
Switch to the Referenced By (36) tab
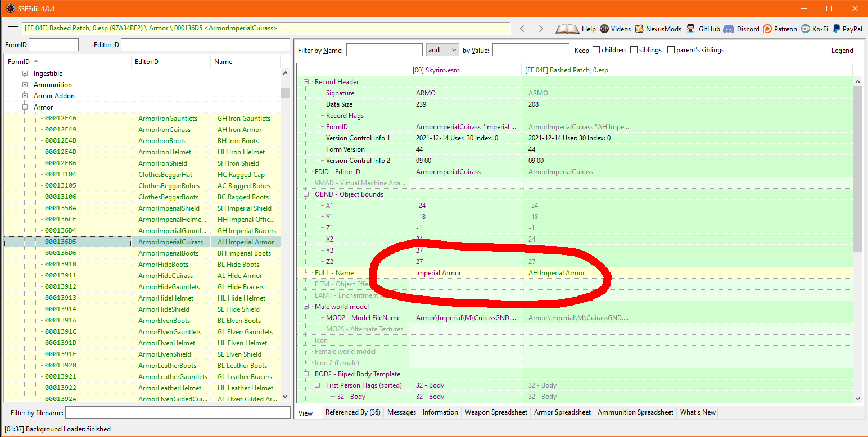352,412
